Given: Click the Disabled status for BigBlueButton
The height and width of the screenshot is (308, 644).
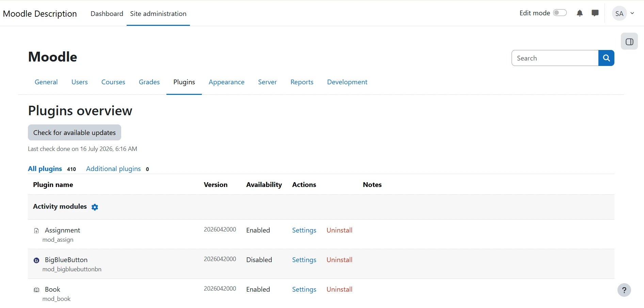Looking at the screenshot, I should coord(259,260).
